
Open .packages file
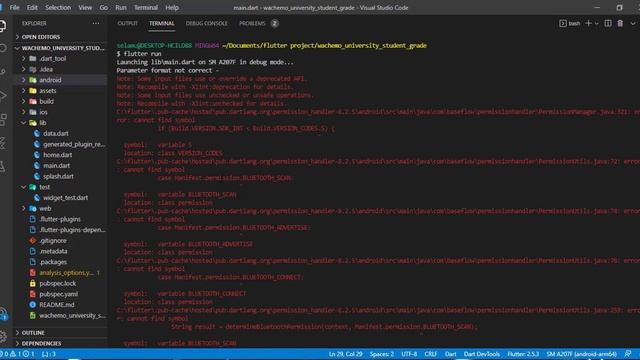(53, 262)
